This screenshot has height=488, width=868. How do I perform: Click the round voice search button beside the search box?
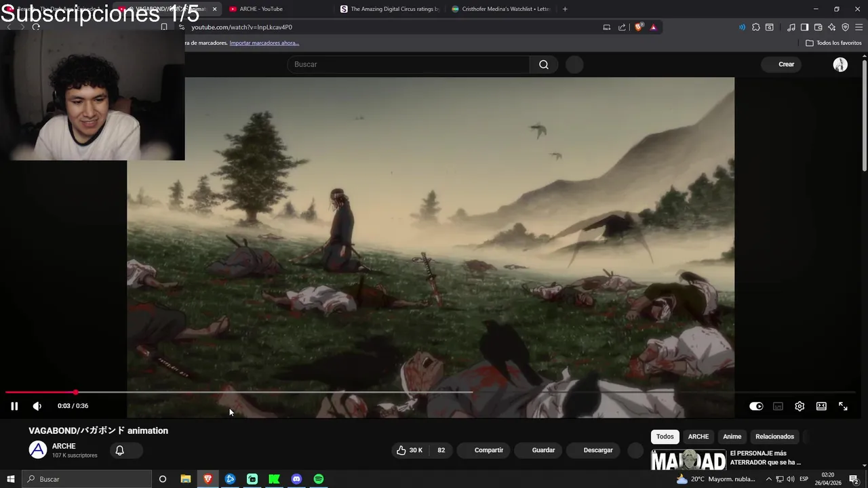coord(574,64)
